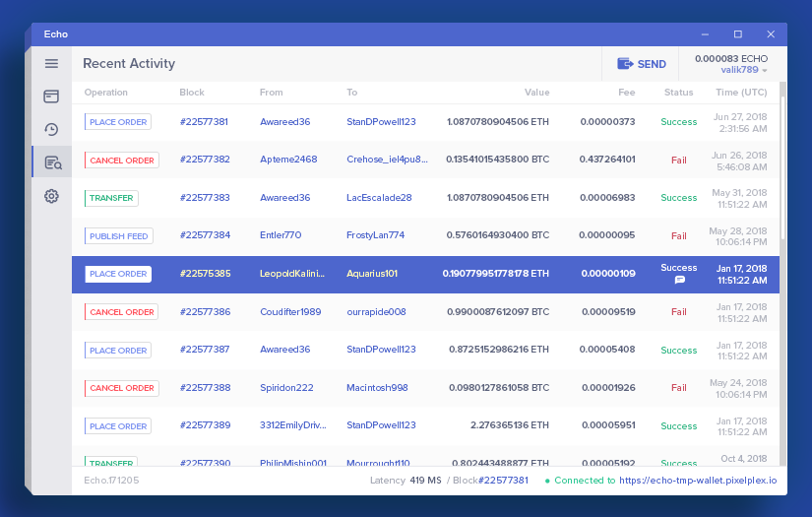Screen dimensions: 812x517
Task: Sort by the Block column header
Action: (x=192, y=93)
